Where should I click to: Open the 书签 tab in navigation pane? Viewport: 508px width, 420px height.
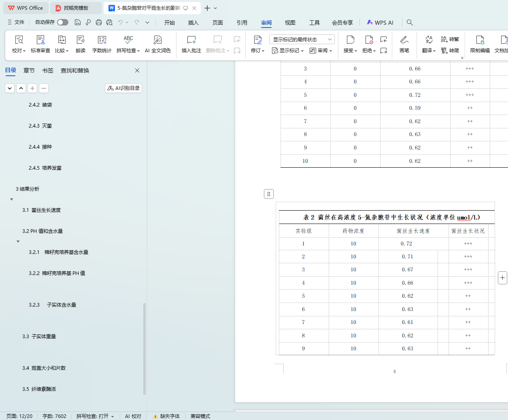(48, 70)
